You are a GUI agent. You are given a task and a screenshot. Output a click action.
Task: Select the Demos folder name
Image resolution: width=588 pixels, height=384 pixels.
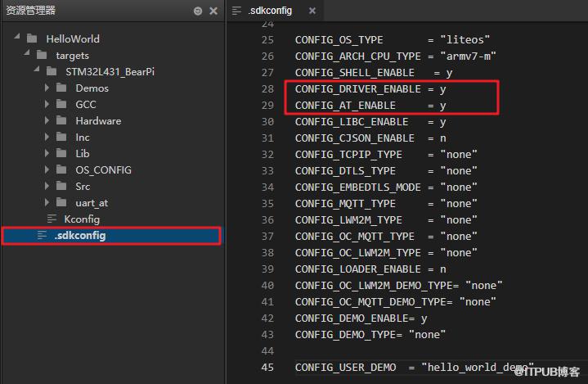click(92, 88)
